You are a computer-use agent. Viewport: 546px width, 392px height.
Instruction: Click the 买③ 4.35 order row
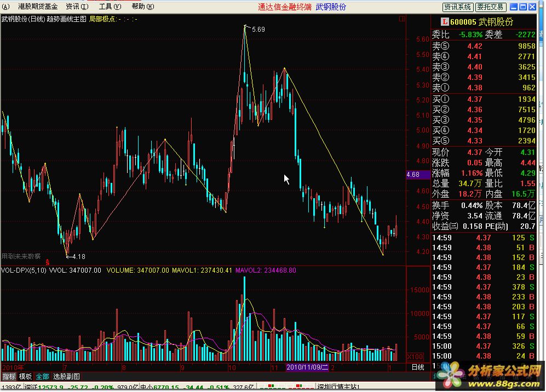tap(484, 120)
